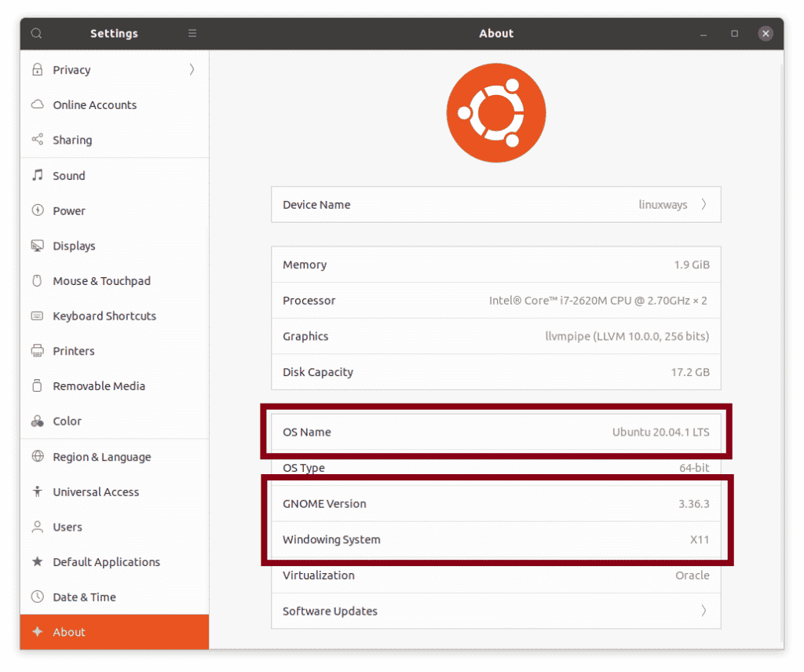
Task: Click the Universal Access accessibility icon
Action: click(38, 491)
